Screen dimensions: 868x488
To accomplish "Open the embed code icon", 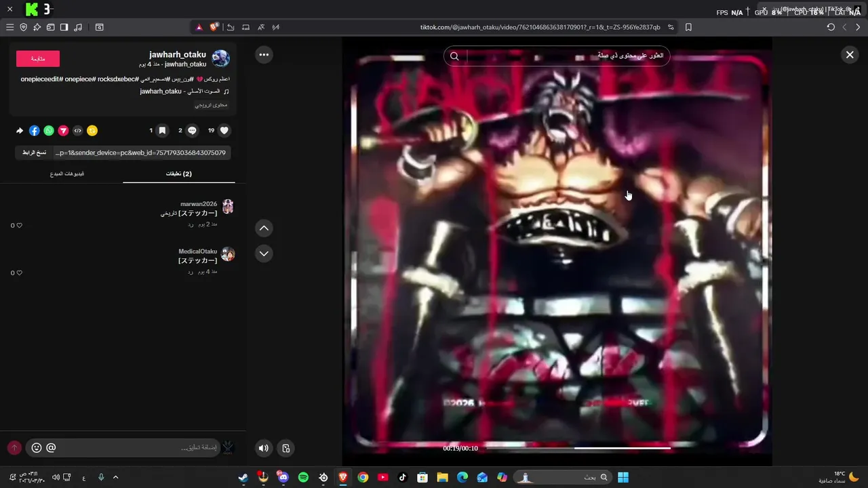I will pyautogui.click(x=78, y=131).
